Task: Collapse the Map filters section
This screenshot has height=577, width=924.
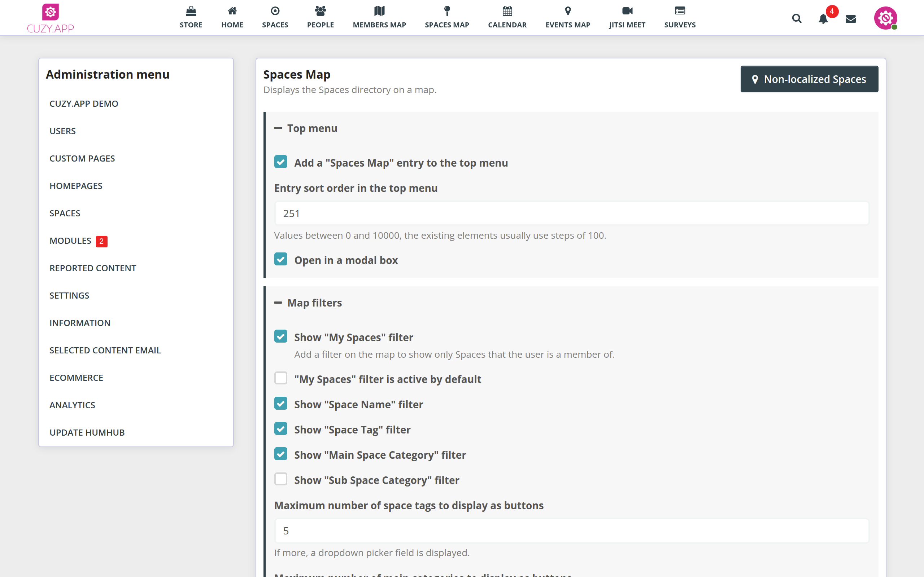Action: click(x=278, y=303)
